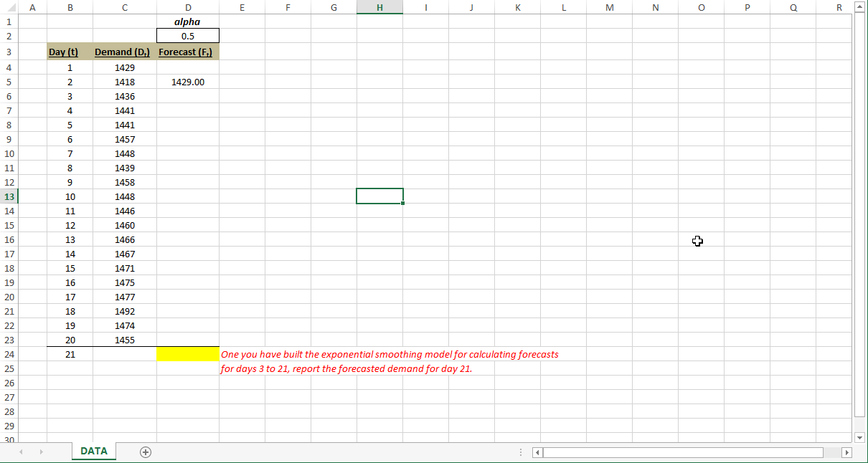Click the cell showing forecast 1429.00

[187, 82]
